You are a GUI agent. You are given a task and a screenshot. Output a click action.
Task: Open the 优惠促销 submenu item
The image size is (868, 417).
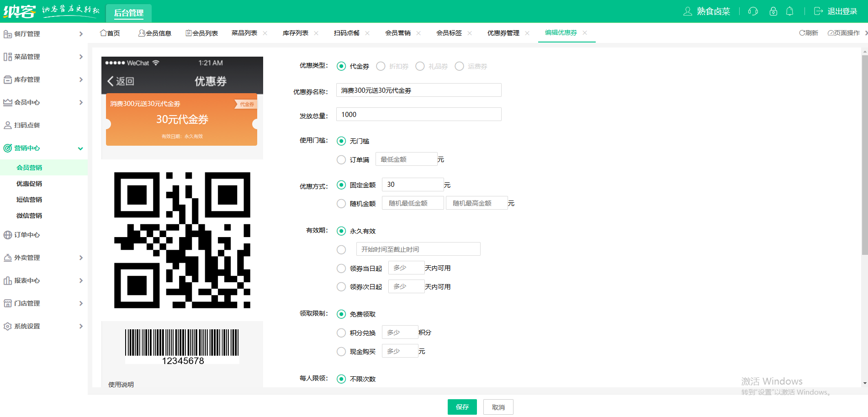pyautogui.click(x=29, y=184)
